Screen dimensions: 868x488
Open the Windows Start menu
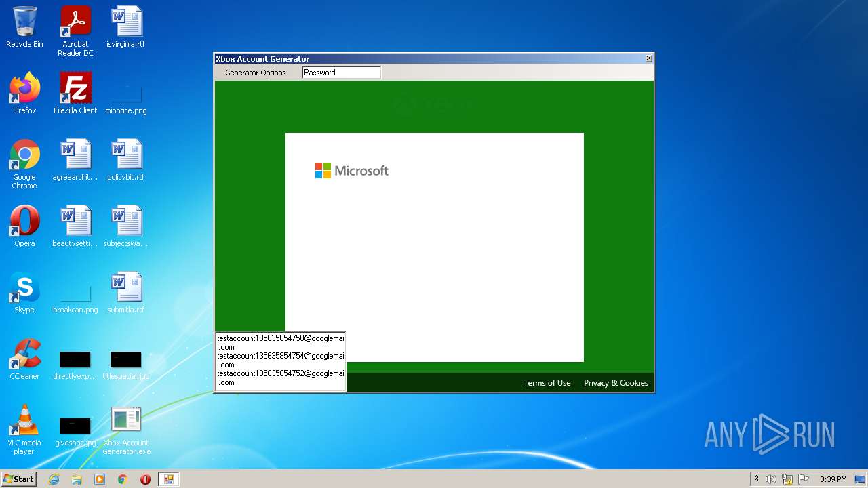click(x=18, y=479)
